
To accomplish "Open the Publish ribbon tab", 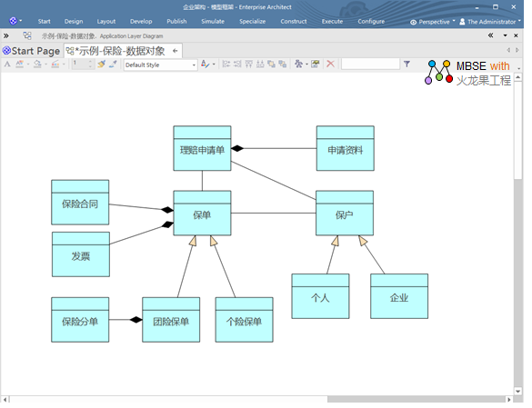I will (176, 22).
